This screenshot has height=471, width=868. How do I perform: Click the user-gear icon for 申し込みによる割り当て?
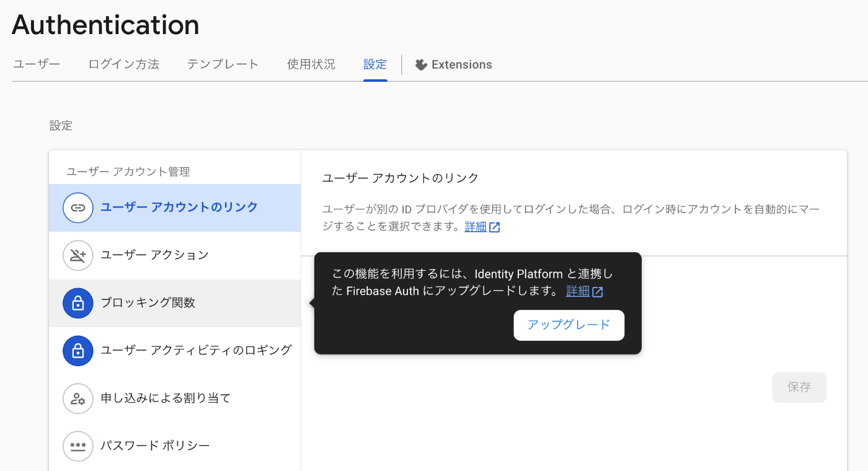[x=78, y=398]
